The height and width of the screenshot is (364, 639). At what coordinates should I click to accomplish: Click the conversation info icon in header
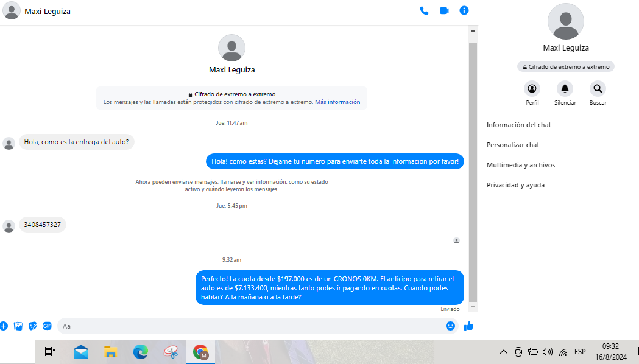pos(464,11)
